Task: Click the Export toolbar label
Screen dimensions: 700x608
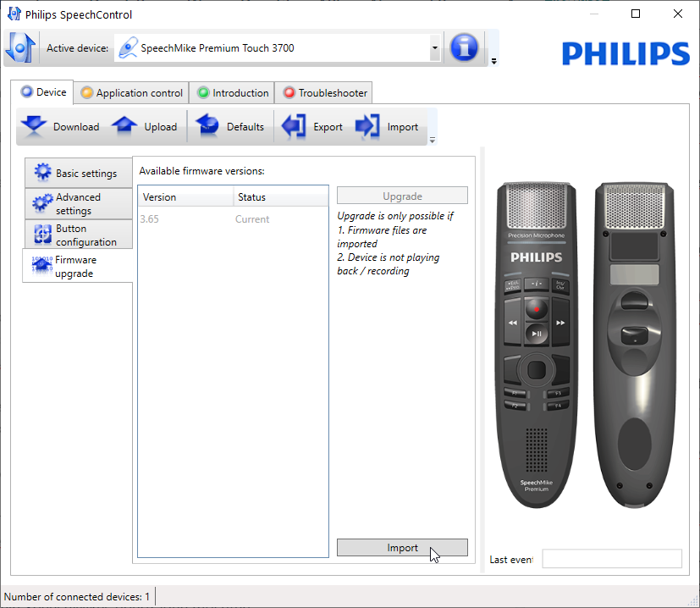Action: coord(328,127)
